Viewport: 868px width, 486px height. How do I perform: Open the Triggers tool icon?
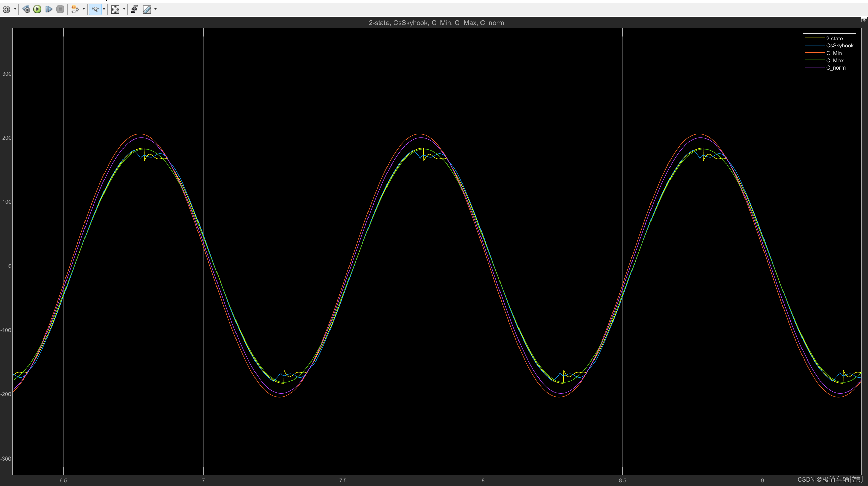134,9
